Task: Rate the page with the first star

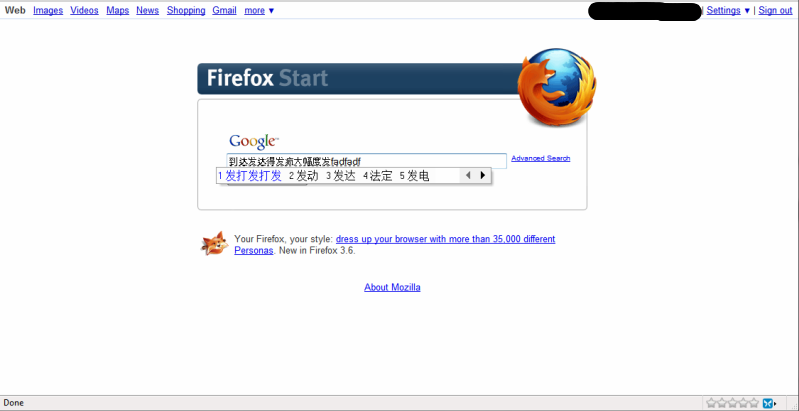Action: click(x=711, y=403)
